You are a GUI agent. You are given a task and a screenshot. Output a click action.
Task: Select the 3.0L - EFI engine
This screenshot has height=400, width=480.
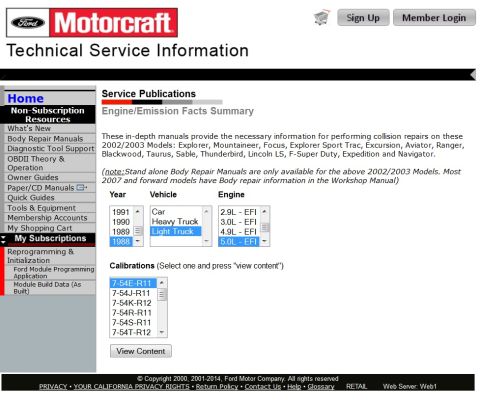coord(239,222)
